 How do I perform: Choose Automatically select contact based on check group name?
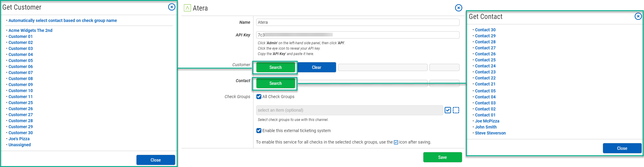[63, 20]
